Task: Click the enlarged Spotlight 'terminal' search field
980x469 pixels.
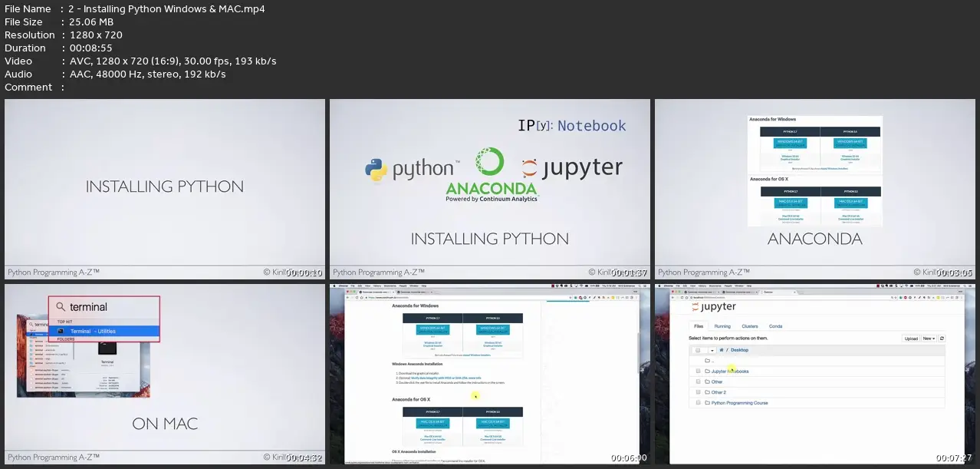Action: (104, 307)
